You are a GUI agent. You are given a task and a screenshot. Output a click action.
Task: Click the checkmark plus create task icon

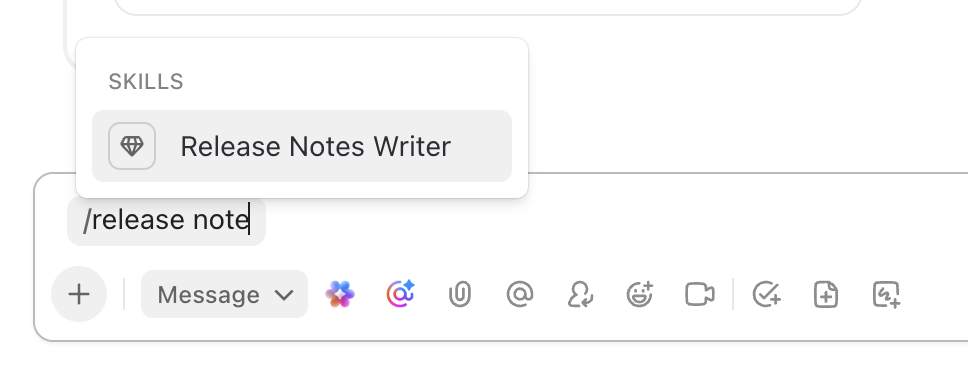(x=767, y=294)
